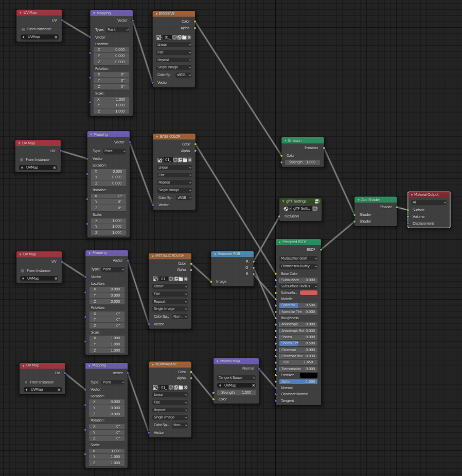Collapse the Principled BSDF node

click(x=279, y=242)
